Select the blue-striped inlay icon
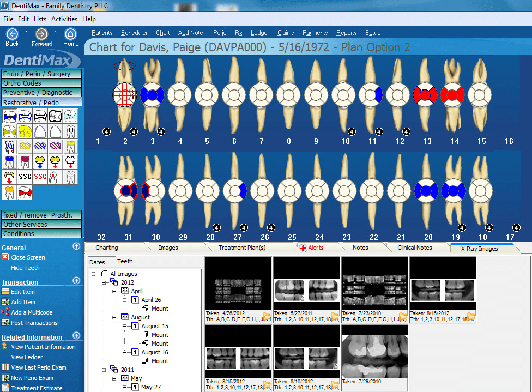Screen dimensions: 532x392 point(40,147)
